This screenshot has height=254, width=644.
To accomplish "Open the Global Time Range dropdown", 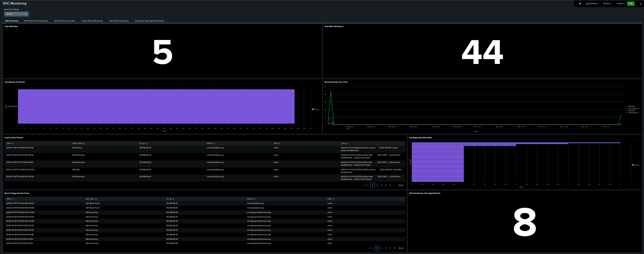I will point(16,14).
